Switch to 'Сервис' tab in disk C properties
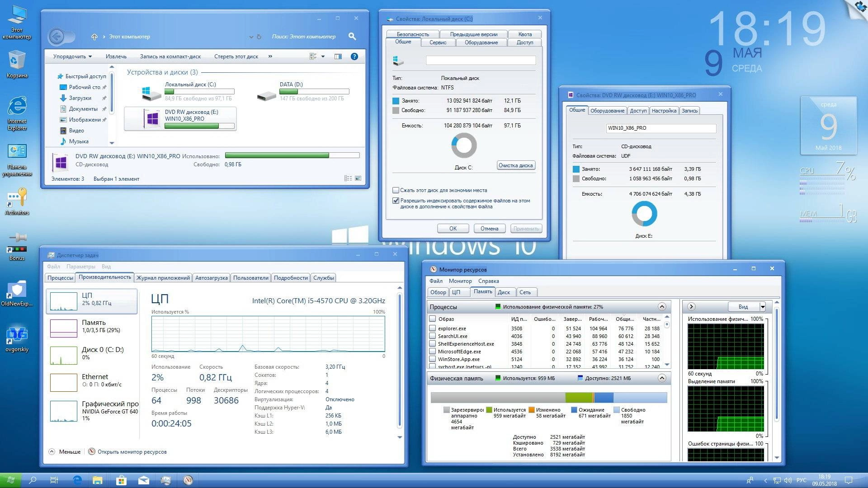868x488 pixels. pyautogui.click(x=438, y=42)
